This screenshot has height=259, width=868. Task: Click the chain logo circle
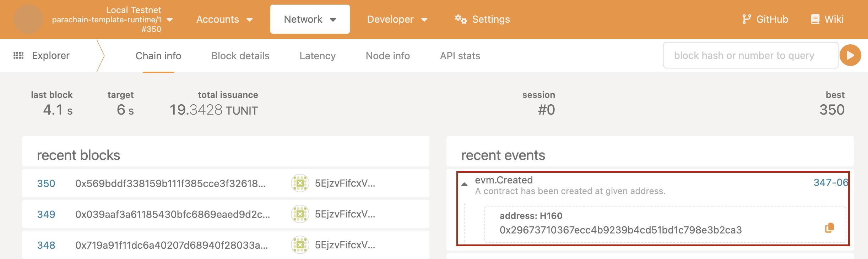coord(28,19)
